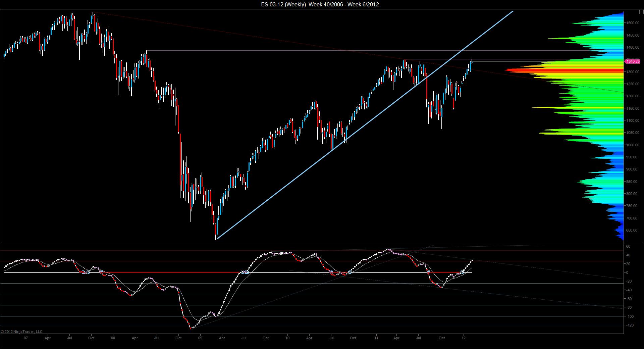Image resolution: width=644 pixels, height=349 pixels.
Task: Click the 11 year label on time axis
Action: 376,338
